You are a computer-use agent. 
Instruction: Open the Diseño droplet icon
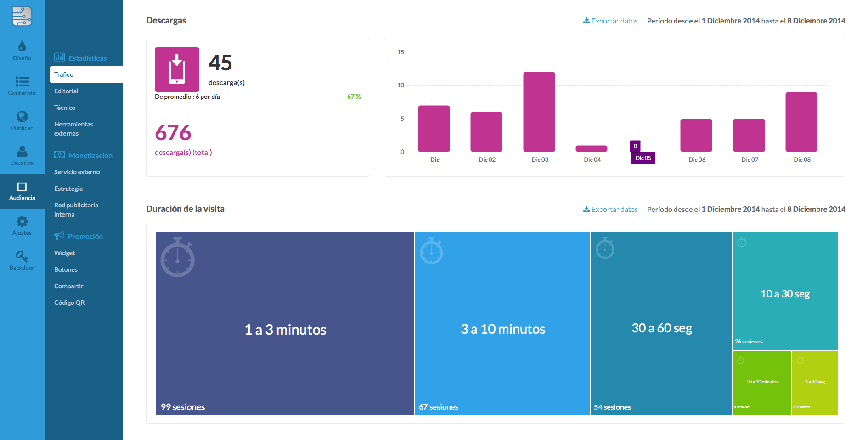tap(22, 46)
